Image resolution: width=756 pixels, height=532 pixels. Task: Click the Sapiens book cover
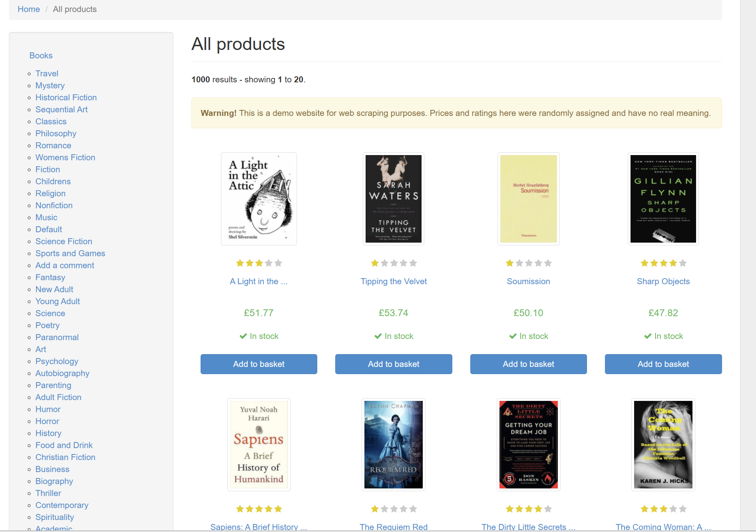pyautogui.click(x=259, y=444)
